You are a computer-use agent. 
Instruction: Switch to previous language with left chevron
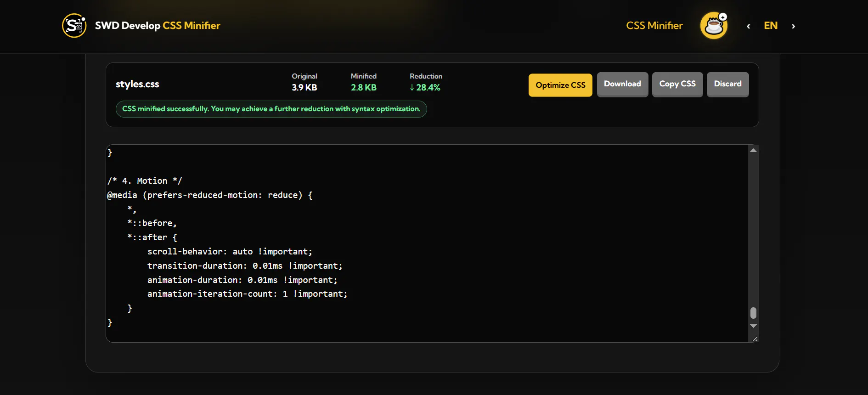749,26
